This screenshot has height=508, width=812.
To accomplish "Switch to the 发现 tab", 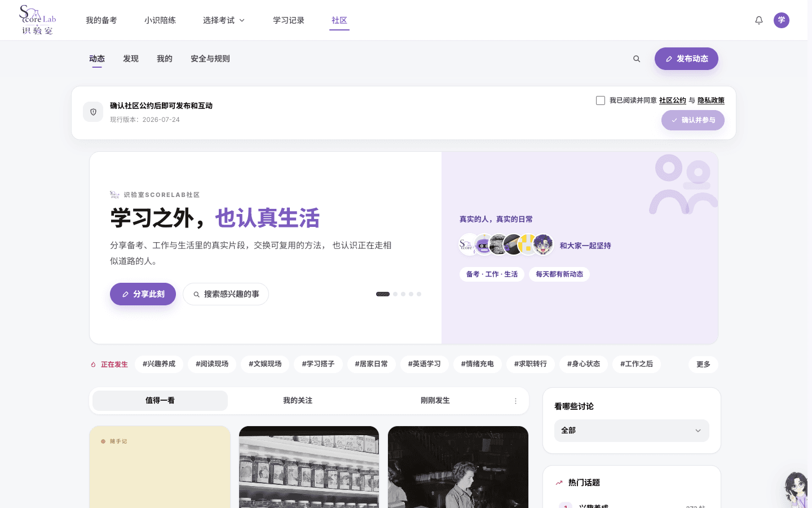I will [131, 59].
